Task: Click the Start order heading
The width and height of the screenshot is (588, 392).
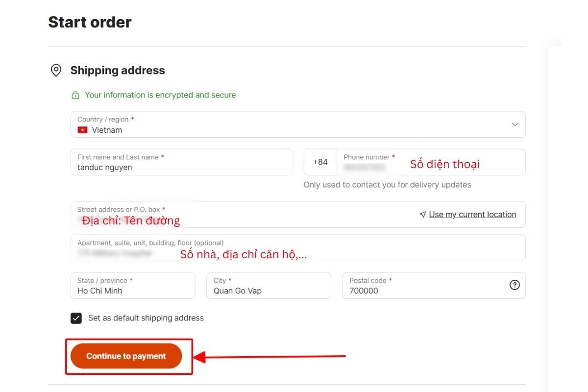Action: tap(90, 22)
